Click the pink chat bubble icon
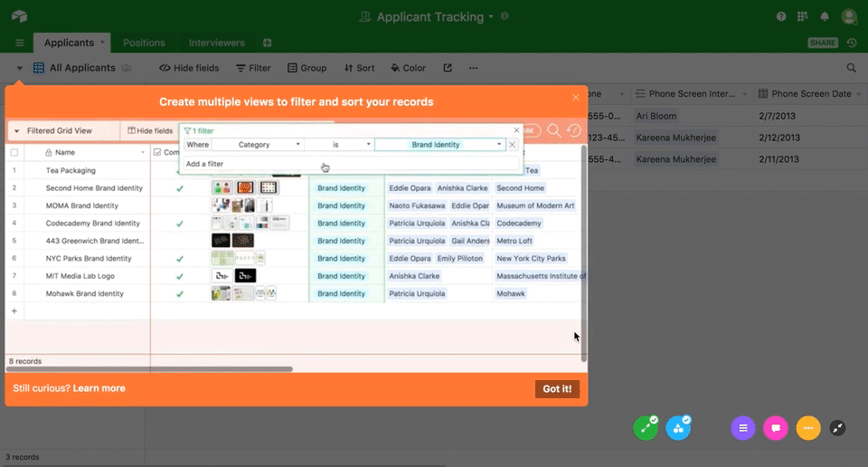 [x=776, y=428]
